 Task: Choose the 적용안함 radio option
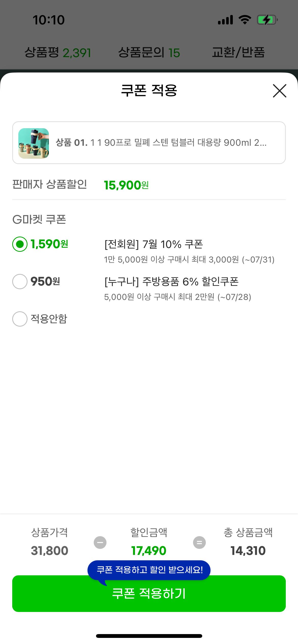20,319
